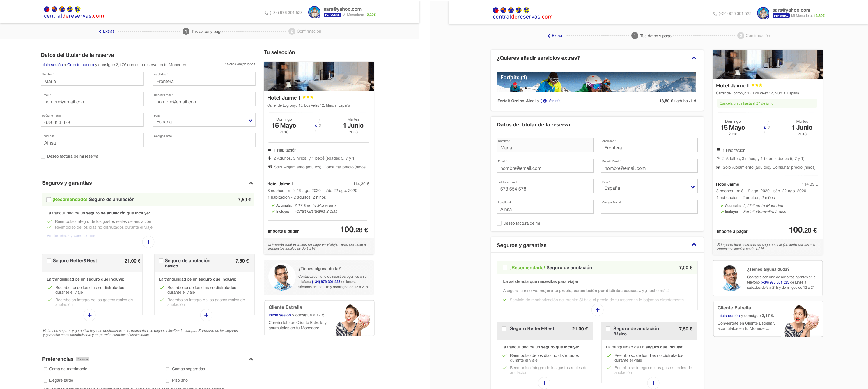868x389 pixels.
Task: Go back to Extras step on left page
Action: tap(107, 31)
